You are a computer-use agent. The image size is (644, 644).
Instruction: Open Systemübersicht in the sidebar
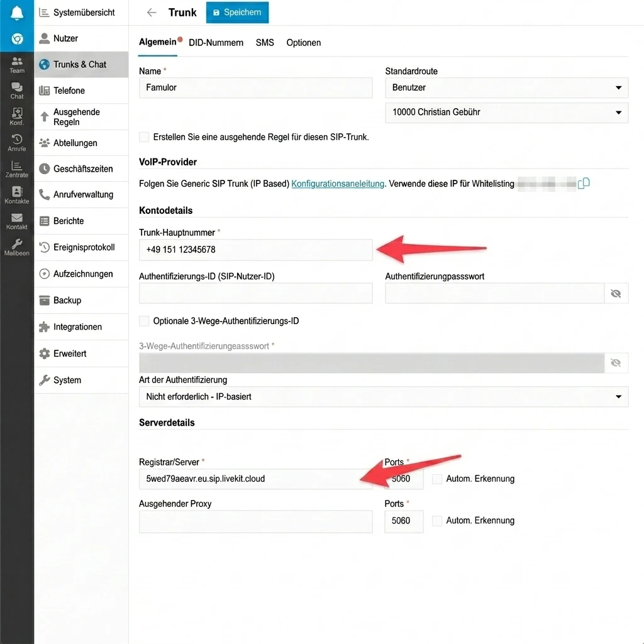pos(81,13)
